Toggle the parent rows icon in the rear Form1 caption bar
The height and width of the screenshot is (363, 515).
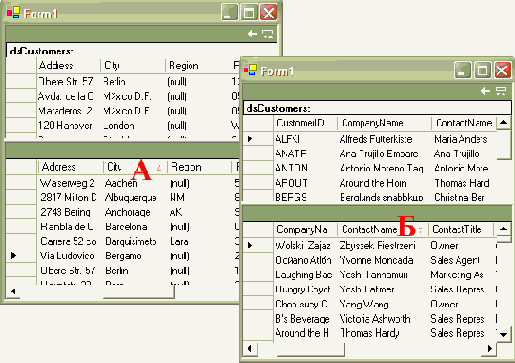(268, 33)
